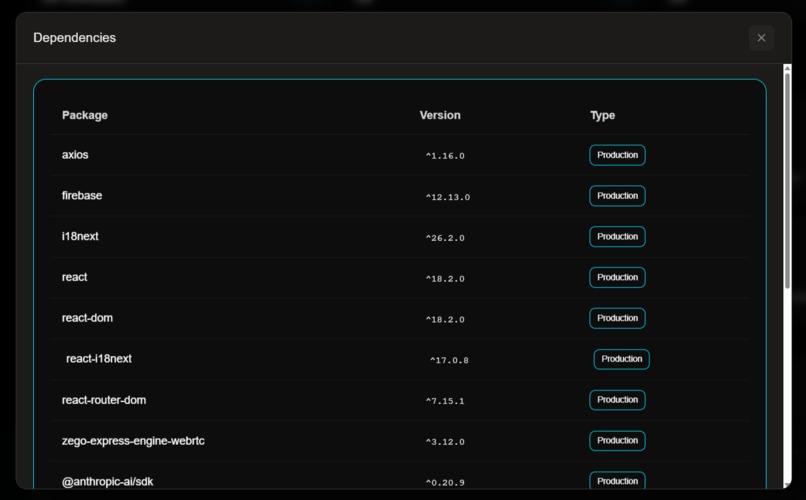Click the Production badge for firebase
Screen dimensions: 806x500
617,196
